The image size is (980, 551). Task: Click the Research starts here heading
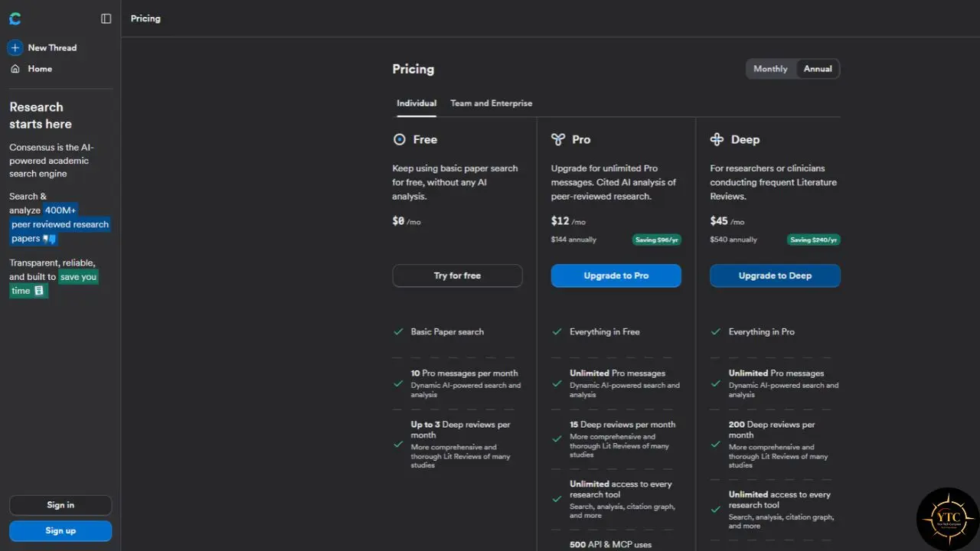click(x=41, y=116)
